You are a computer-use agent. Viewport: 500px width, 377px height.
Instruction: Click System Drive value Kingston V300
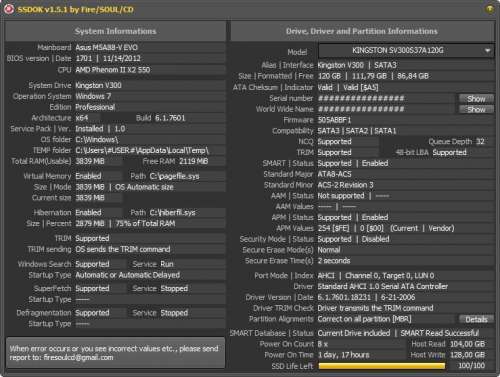tap(98, 85)
